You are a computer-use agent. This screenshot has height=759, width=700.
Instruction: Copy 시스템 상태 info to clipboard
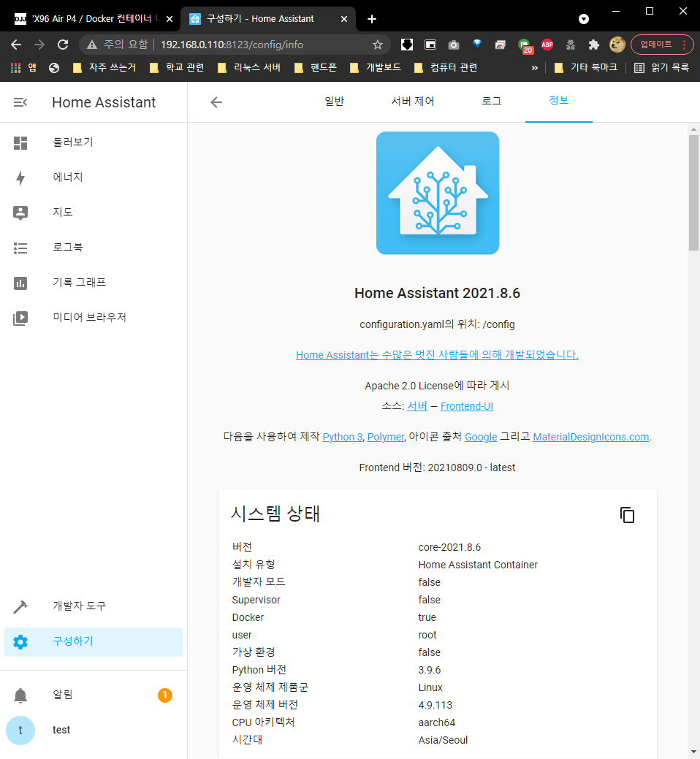(627, 515)
